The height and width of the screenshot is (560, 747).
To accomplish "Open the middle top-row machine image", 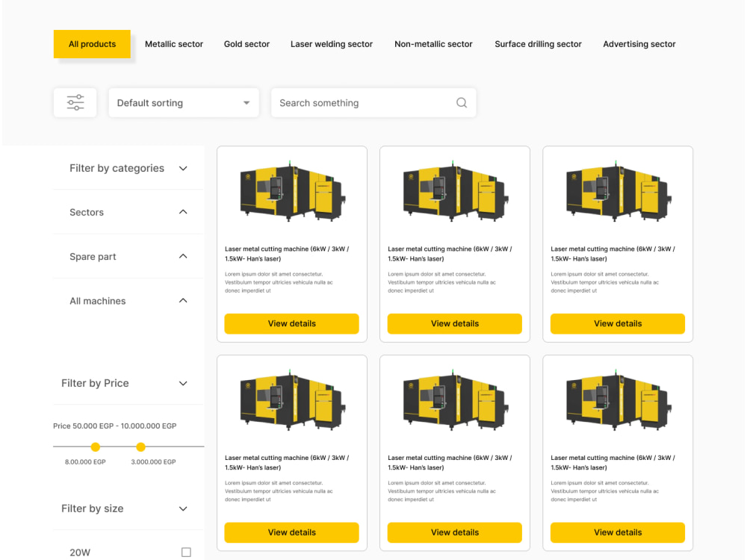I will [x=456, y=191].
